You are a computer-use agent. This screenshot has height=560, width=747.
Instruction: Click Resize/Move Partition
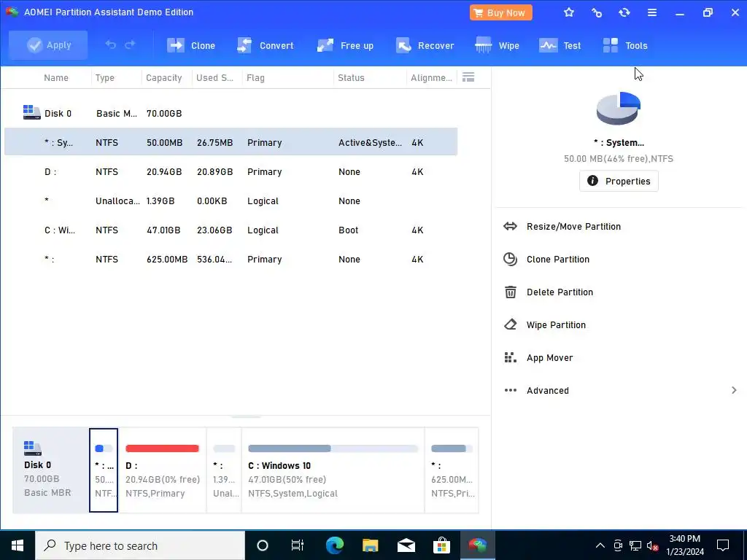click(x=573, y=227)
